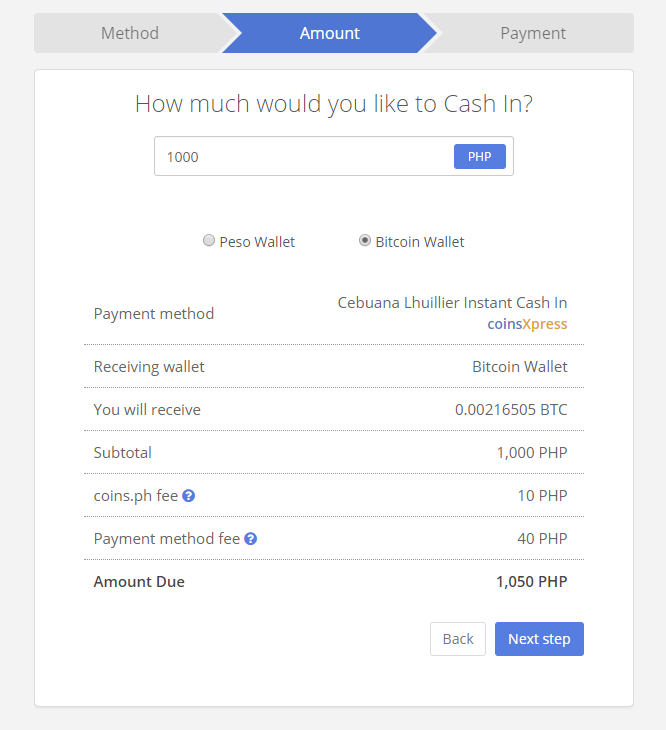The height and width of the screenshot is (730, 666).
Task: Click the coins.ph fee label
Action: click(136, 496)
